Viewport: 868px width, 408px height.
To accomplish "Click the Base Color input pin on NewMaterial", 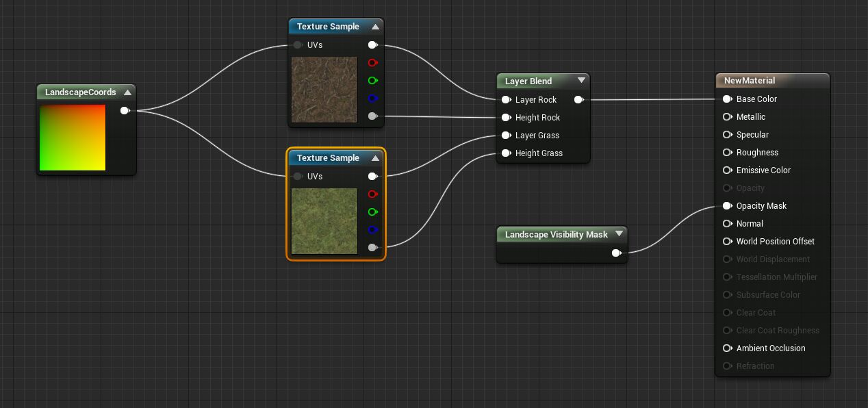I will click(x=727, y=99).
